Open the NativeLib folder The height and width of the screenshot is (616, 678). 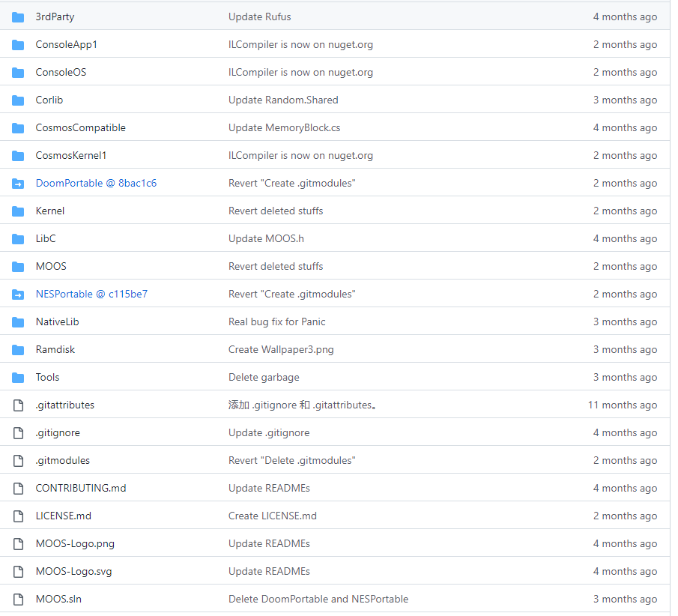pos(57,321)
